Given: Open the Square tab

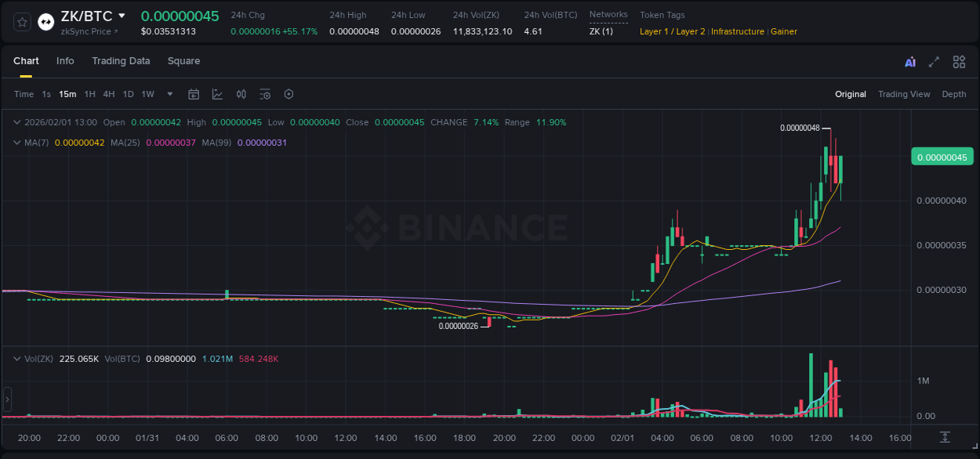Looking at the screenshot, I should [x=183, y=61].
